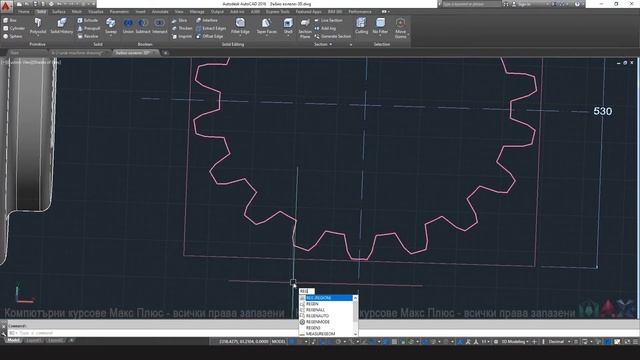The height and width of the screenshot is (360, 640).
Task: Select the Offset Edge tool
Action: pyautogui.click(x=209, y=36)
